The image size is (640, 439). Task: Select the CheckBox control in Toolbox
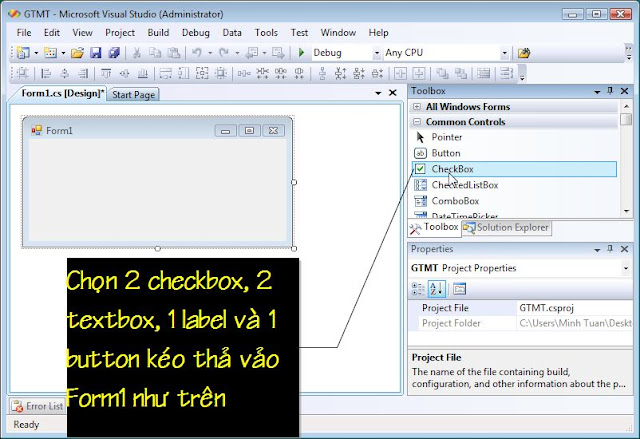click(x=514, y=169)
